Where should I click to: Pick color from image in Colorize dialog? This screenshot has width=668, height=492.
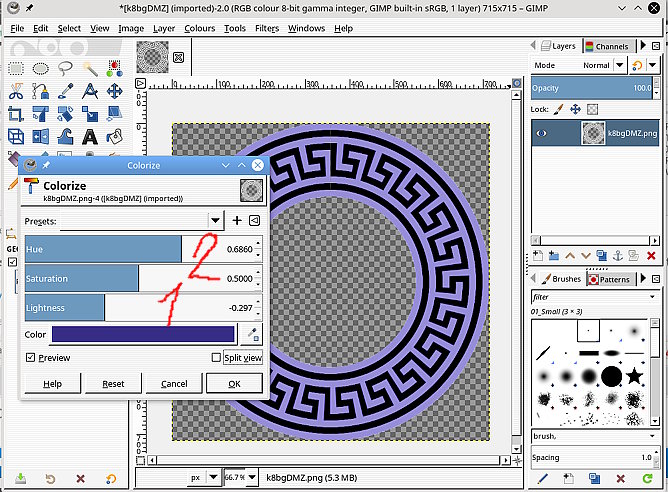[252, 334]
